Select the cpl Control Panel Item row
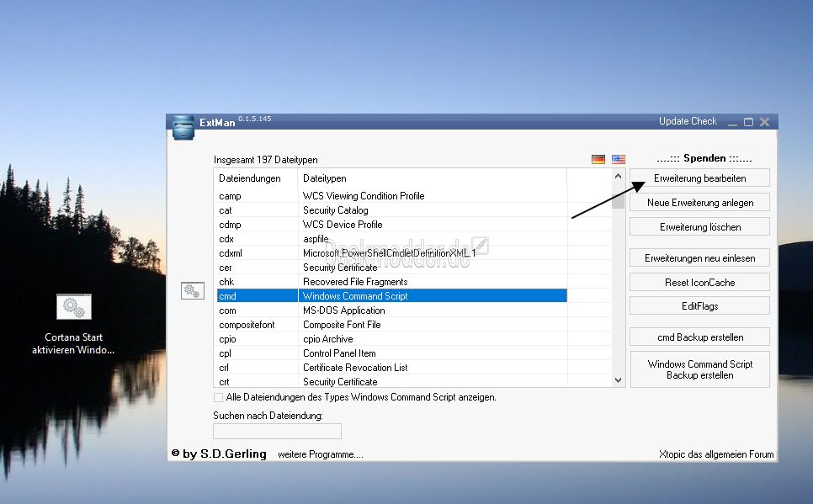 tap(391, 353)
